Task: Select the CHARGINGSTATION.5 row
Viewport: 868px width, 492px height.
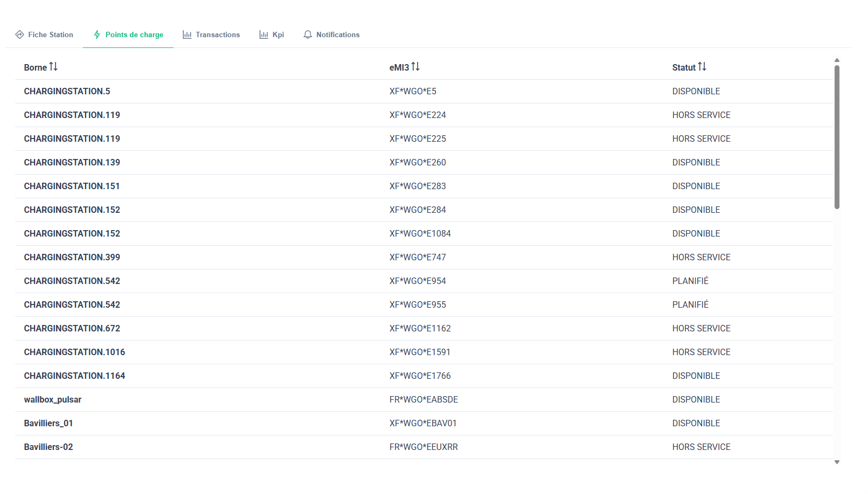Action: pyautogui.click(x=67, y=92)
